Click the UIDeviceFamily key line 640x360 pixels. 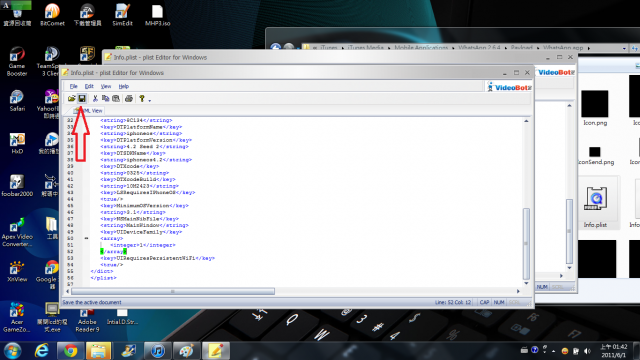(141, 232)
